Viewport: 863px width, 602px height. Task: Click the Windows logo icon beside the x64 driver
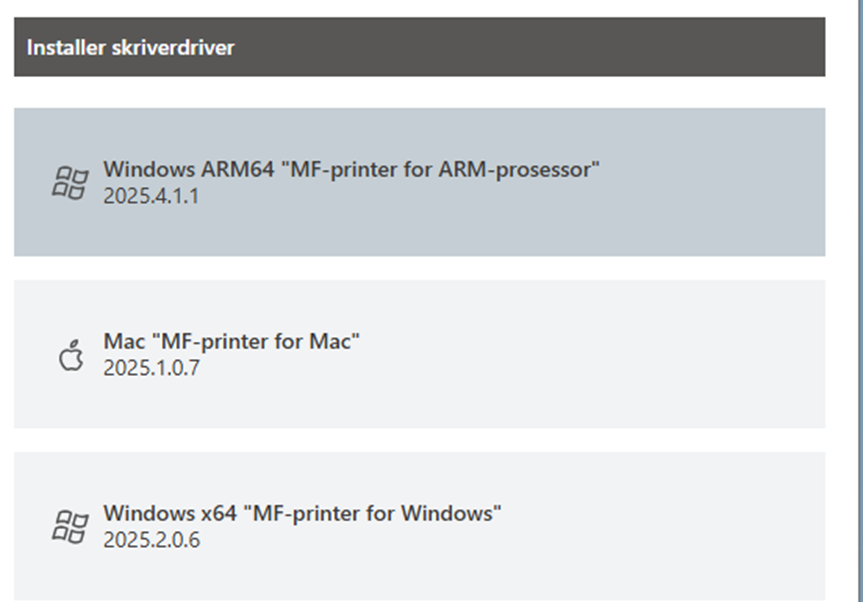70,527
